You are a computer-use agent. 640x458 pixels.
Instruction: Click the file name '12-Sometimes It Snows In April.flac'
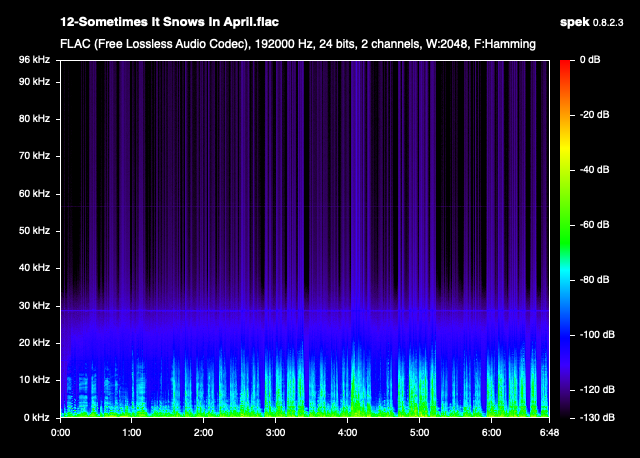click(x=169, y=22)
